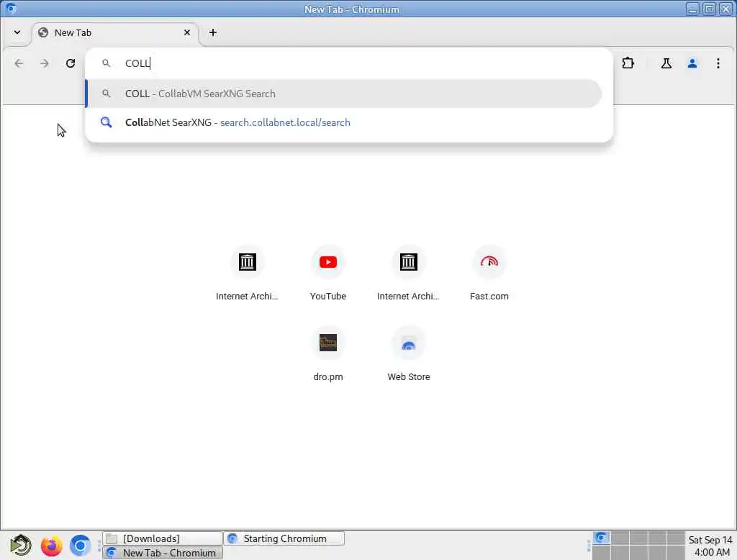Click the taskbar date and time clock
Viewport: 737px width, 560px height.
point(710,546)
